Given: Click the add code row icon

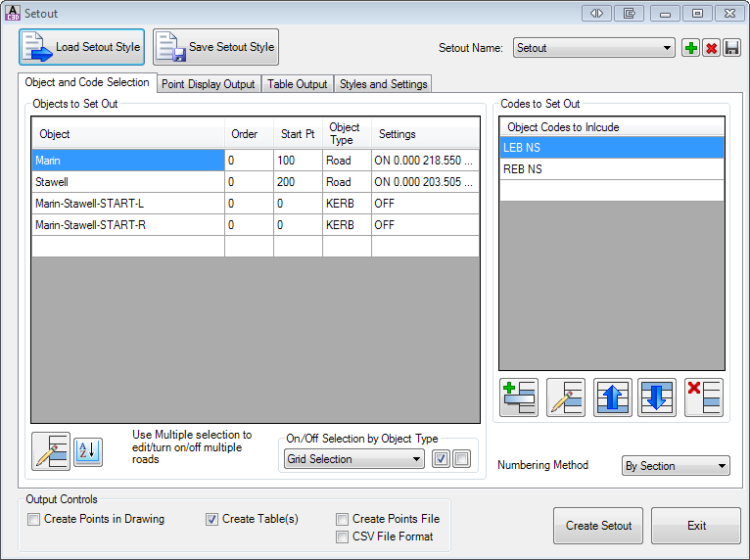Looking at the screenshot, I should (518, 397).
